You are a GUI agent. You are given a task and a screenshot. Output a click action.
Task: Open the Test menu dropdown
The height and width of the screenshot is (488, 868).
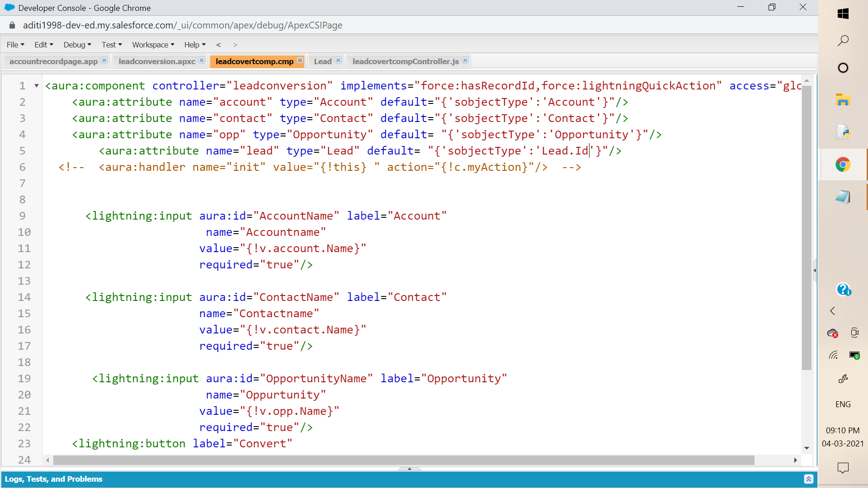[112, 45]
